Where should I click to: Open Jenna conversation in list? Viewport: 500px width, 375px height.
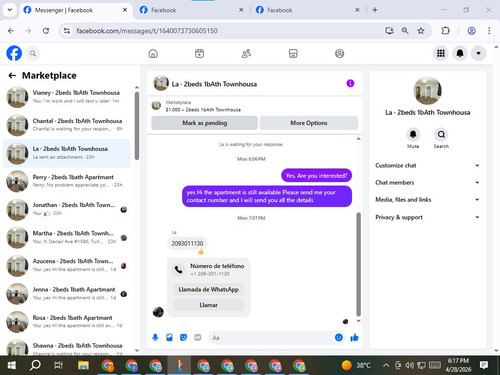67,294
